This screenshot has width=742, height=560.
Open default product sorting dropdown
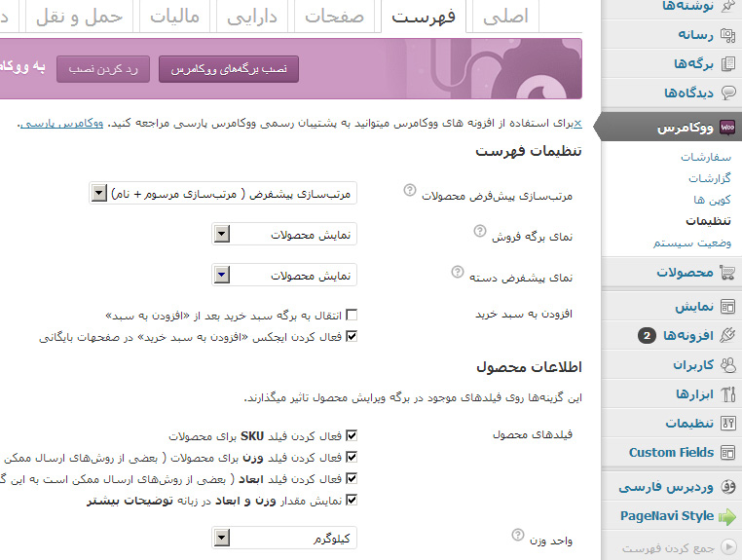click(x=223, y=193)
